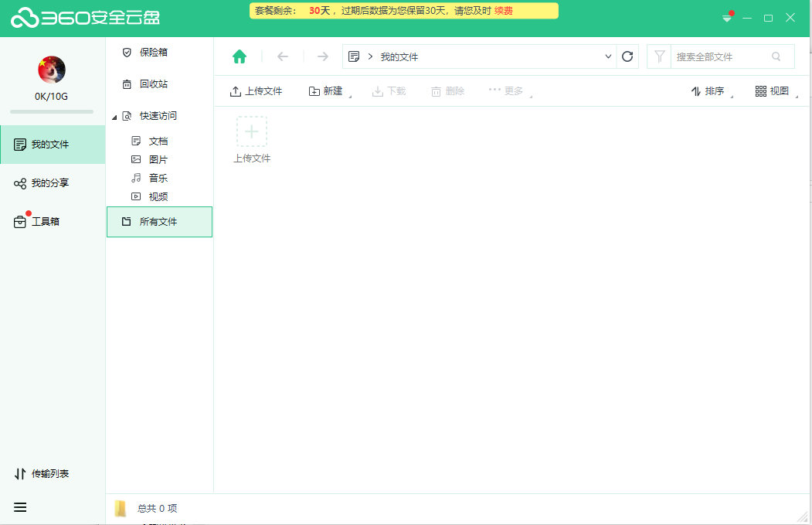Click the home icon above the file area
The height and width of the screenshot is (525, 812).
tap(240, 56)
